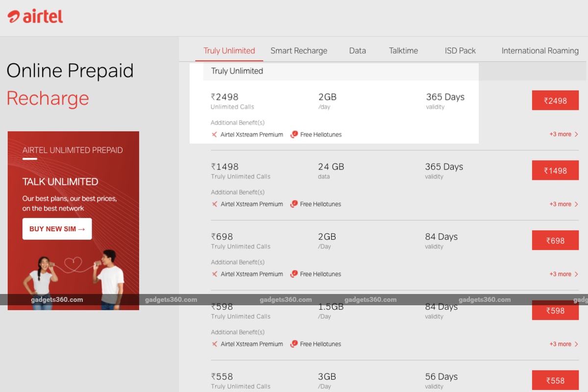Click the ₹2498 recharge button
The width and height of the screenshot is (588, 392).
coord(555,100)
